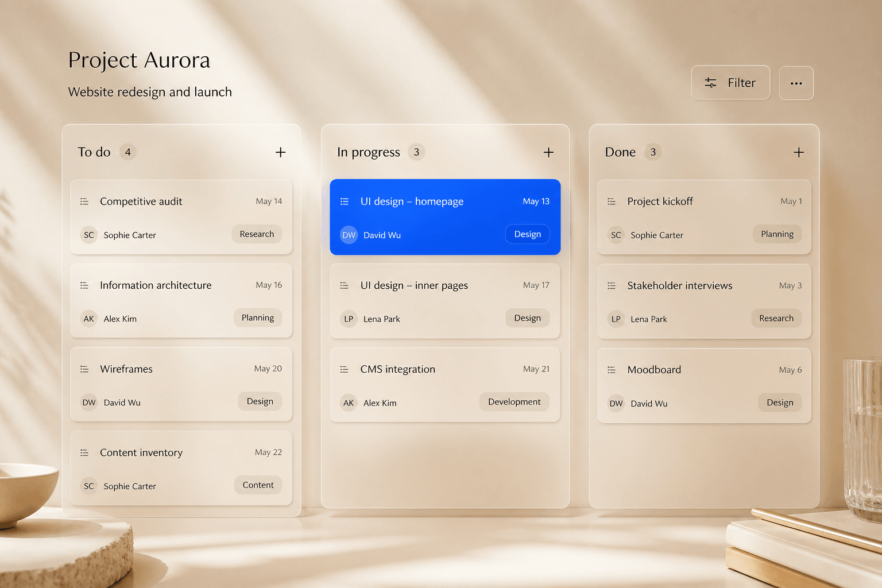The height and width of the screenshot is (588, 882).
Task: Click the list icon on Information architecture card
Action: [x=84, y=285]
